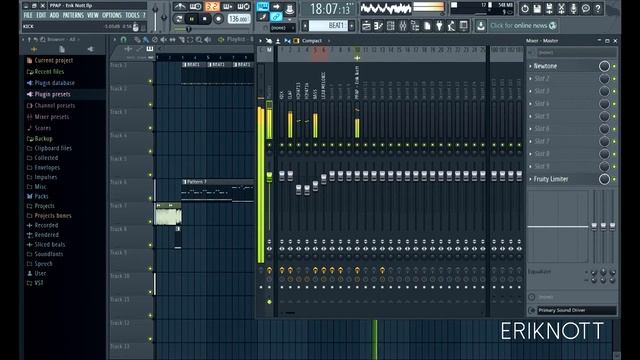Open the TOOLS menu
The width and height of the screenshot is (640, 360).
(132, 16)
